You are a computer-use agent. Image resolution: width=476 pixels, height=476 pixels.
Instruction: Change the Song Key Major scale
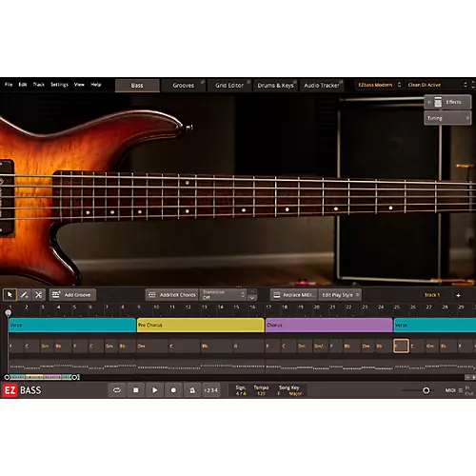click(x=295, y=394)
